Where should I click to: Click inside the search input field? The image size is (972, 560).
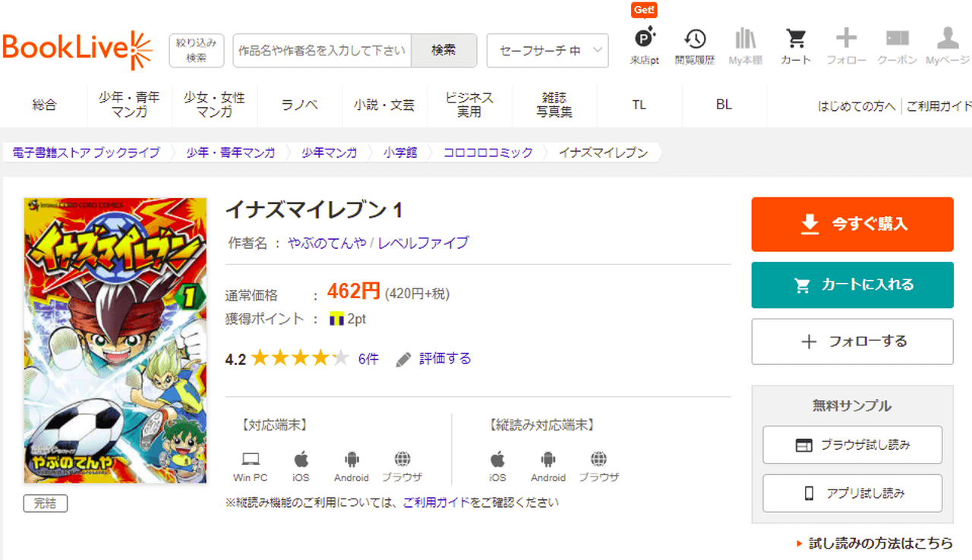pos(322,51)
